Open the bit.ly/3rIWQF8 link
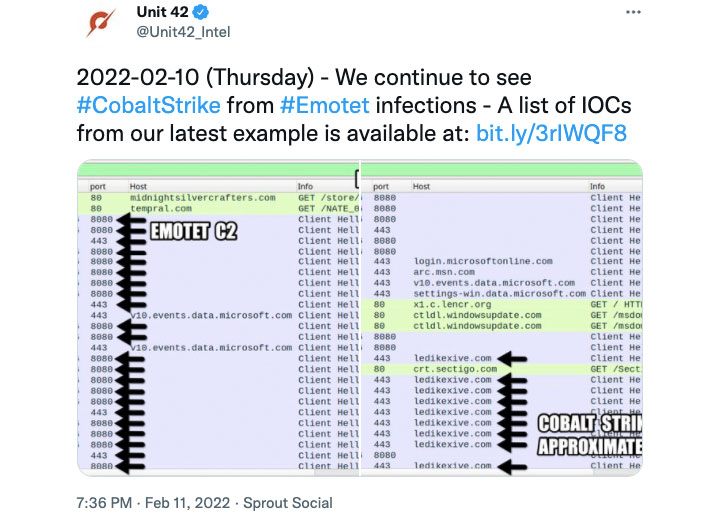This screenshot has height=528, width=728. tap(552, 133)
